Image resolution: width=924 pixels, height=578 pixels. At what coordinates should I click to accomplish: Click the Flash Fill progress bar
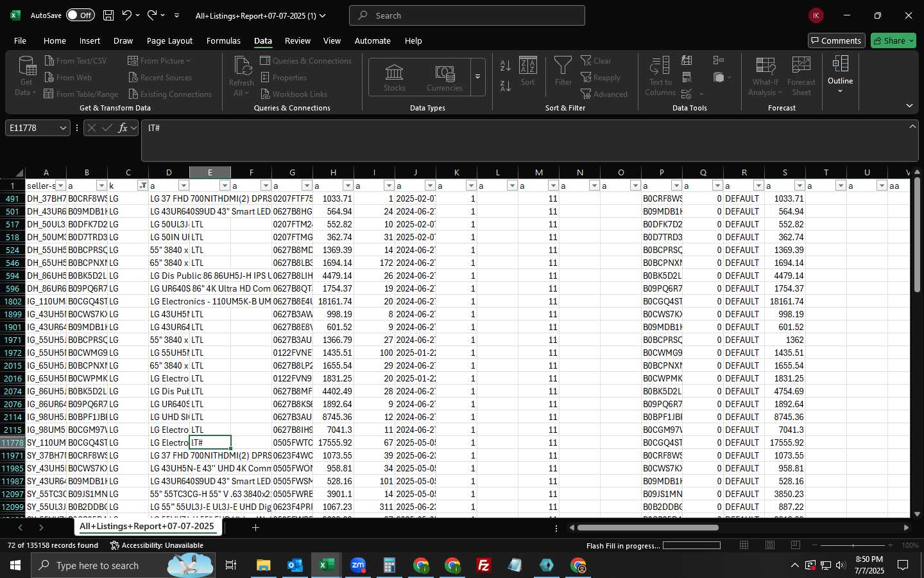tap(692, 545)
